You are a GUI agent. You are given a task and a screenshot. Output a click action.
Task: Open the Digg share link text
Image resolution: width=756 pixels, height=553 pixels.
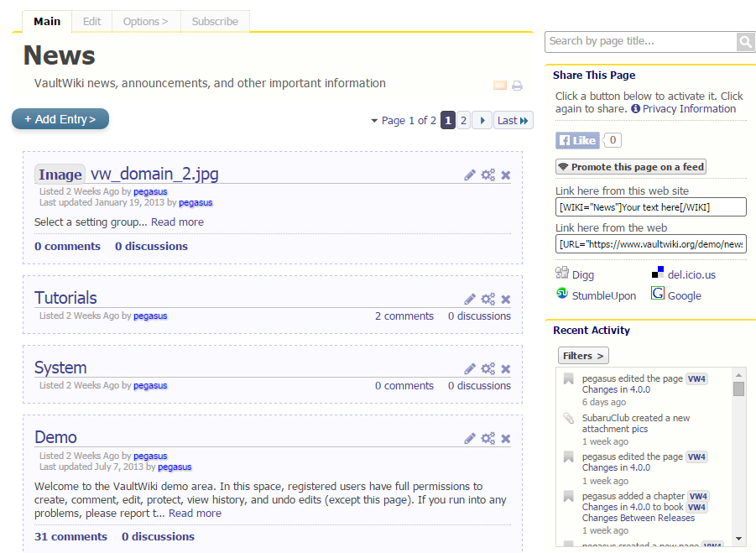coord(583,274)
